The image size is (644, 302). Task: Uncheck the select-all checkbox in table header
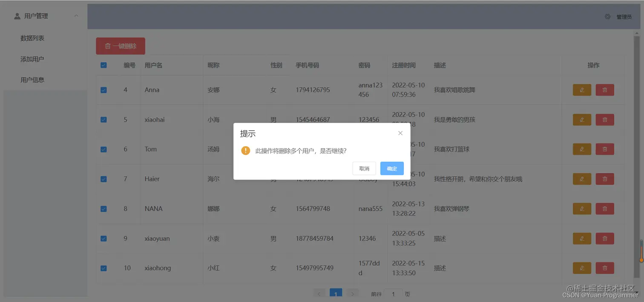coord(103,65)
